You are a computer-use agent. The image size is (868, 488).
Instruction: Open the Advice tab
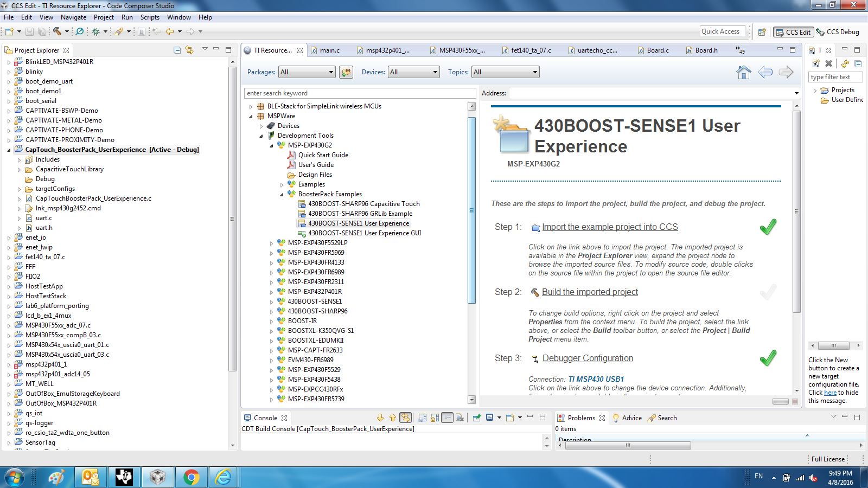(x=627, y=418)
